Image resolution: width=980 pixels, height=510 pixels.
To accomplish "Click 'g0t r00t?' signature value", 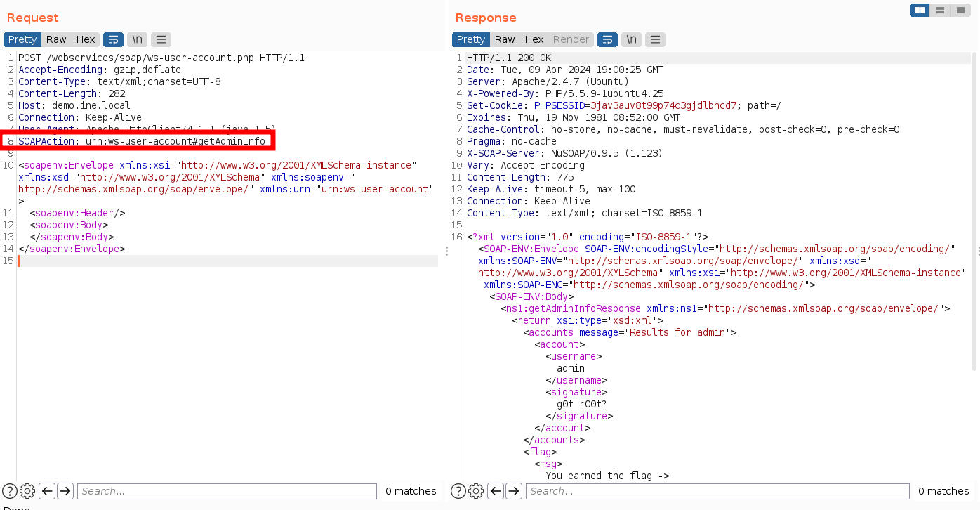I will pyautogui.click(x=581, y=404).
